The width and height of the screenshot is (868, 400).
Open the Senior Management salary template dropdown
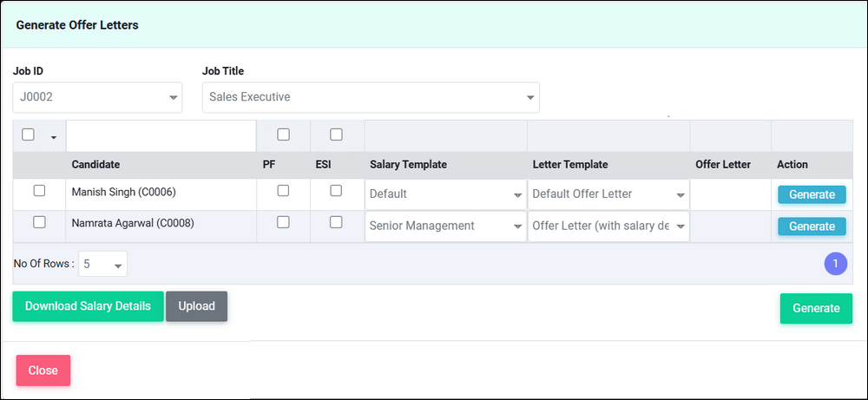click(x=445, y=226)
